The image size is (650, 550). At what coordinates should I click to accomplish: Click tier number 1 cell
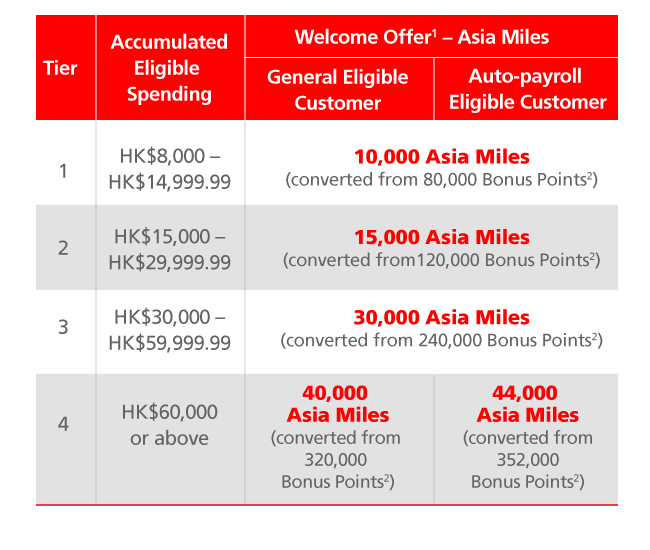(x=63, y=171)
